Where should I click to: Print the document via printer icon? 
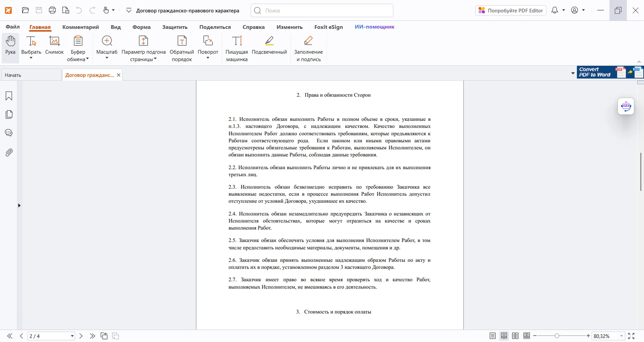(x=52, y=10)
